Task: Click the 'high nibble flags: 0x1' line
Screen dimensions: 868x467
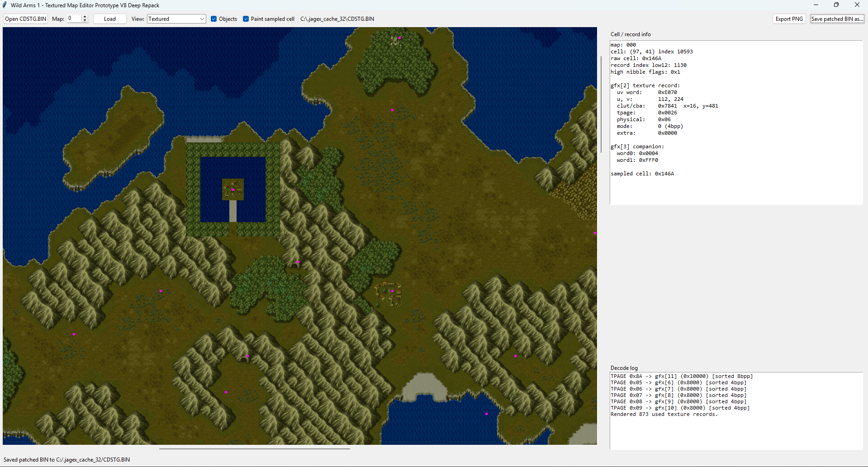Action: tap(645, 72)
